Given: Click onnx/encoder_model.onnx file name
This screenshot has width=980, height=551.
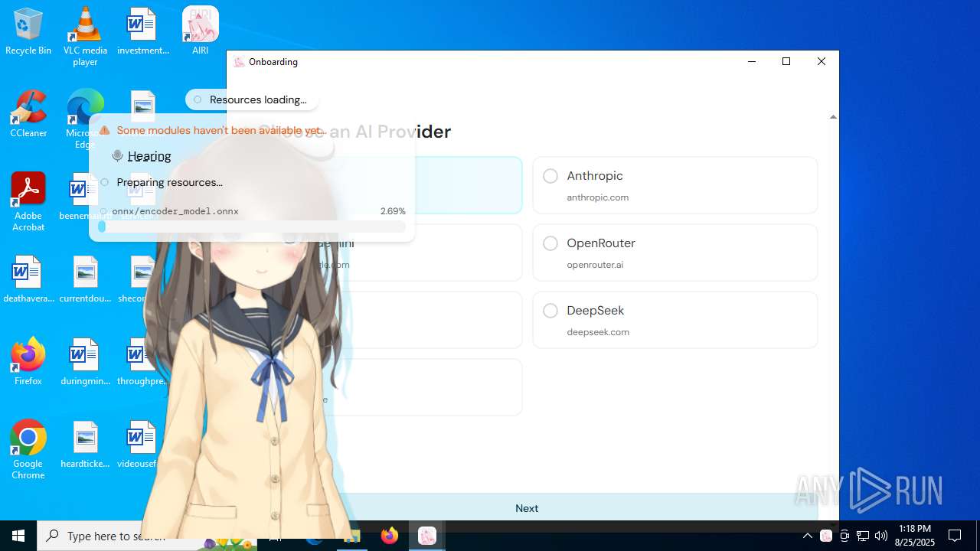Looking at the screenshot, I should pos(175,211).
